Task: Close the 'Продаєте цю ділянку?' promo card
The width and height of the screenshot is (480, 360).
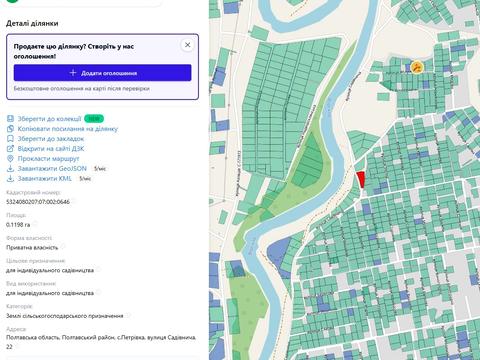Action: 188,45
